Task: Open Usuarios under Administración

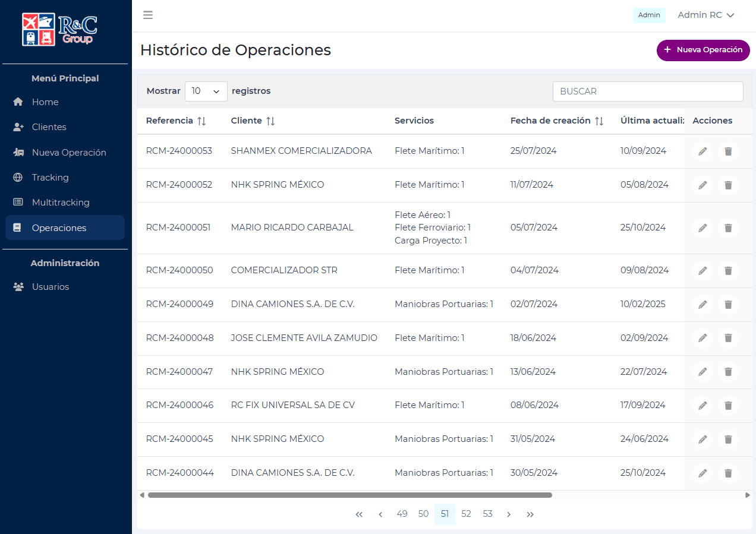Action: 65,287
